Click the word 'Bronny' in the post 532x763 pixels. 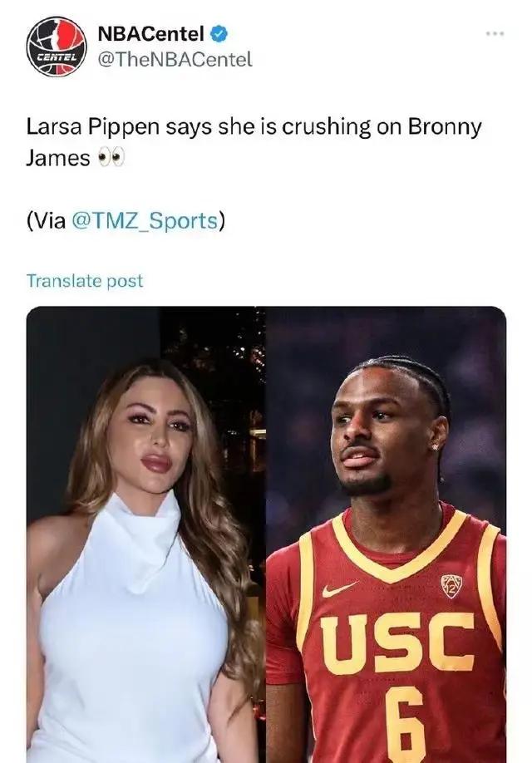[x=445, y=127]
